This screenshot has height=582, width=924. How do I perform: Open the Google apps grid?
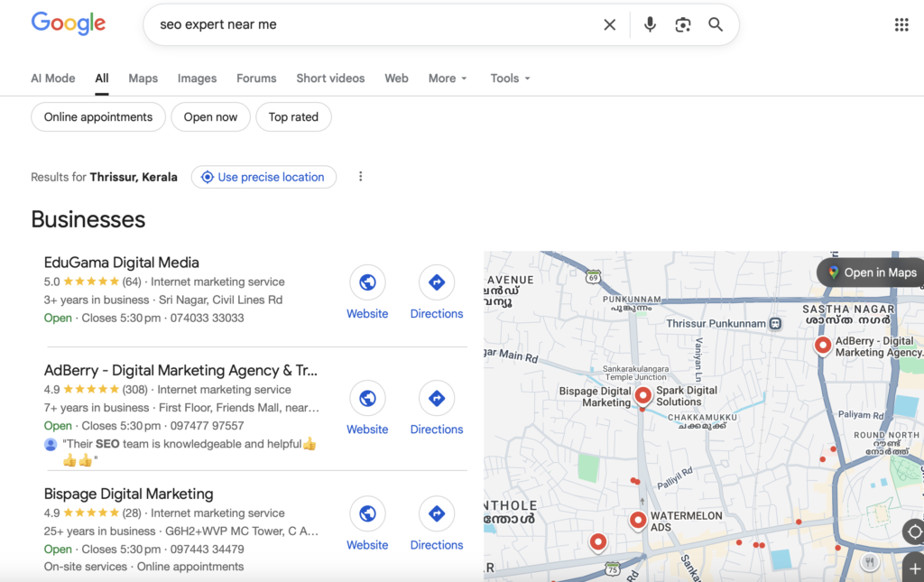(901, 24)
